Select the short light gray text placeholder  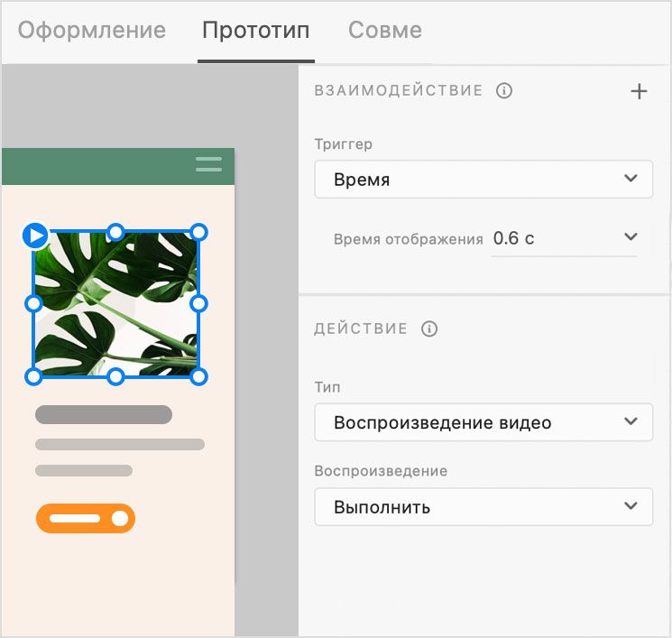click(x=84, y=470)
